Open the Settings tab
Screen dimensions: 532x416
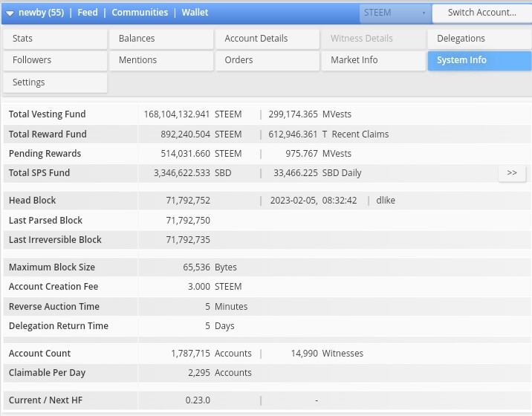click(x=55, y=82)
